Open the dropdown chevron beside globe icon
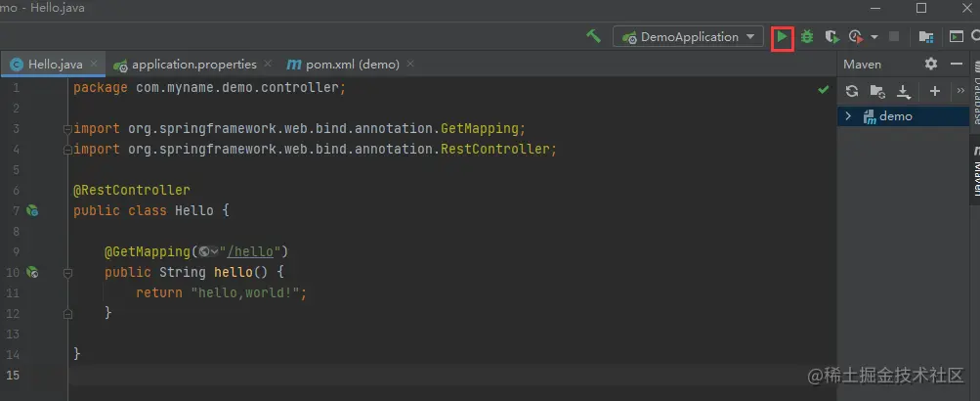The image size is (980, 401). 214,251
